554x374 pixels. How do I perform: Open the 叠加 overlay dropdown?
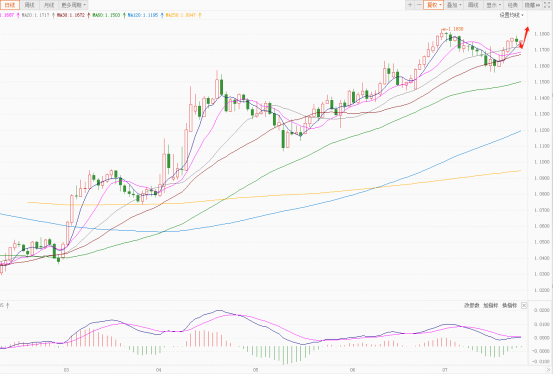454,5
